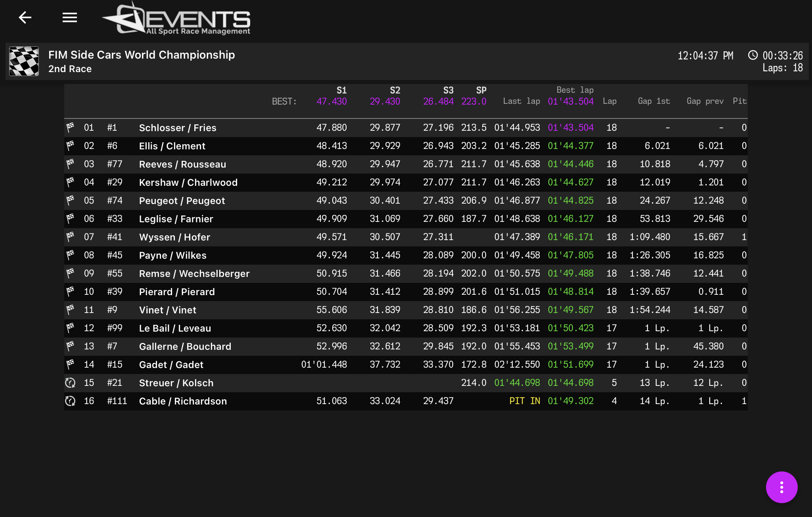Select competitor name Leglise / Farnier

(176, 219)
